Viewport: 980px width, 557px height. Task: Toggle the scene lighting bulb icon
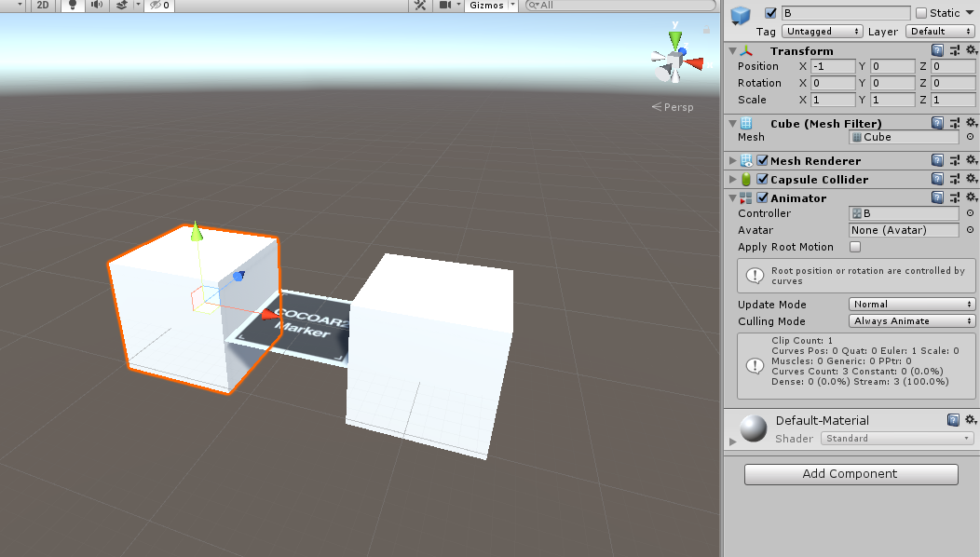coord(73,5)
